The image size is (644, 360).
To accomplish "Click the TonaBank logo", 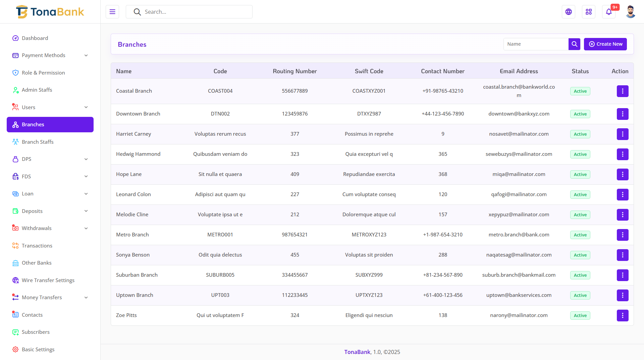I will pyautogui.click(x=50, y=12).
